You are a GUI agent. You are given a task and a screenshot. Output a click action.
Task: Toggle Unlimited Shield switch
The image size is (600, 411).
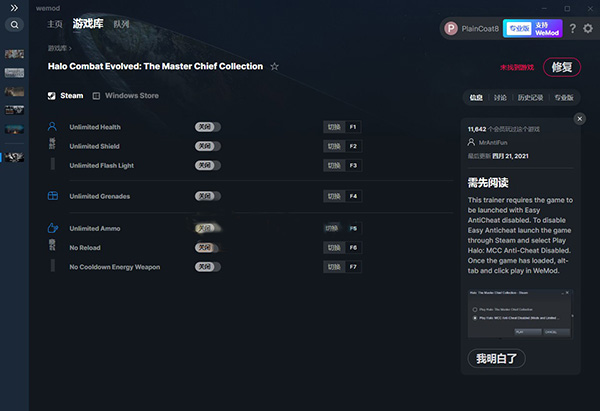208,146
